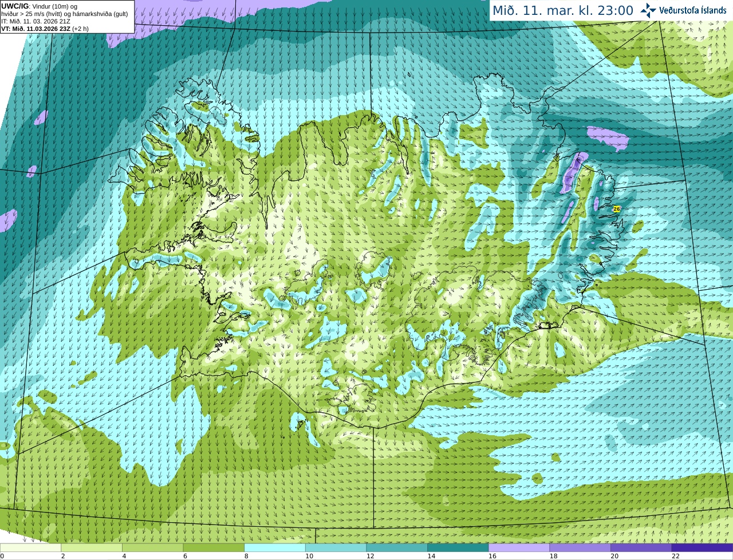Pick the light lime 2–4 legend swatch
733x560 pixels.
click(x=92, y=547)
